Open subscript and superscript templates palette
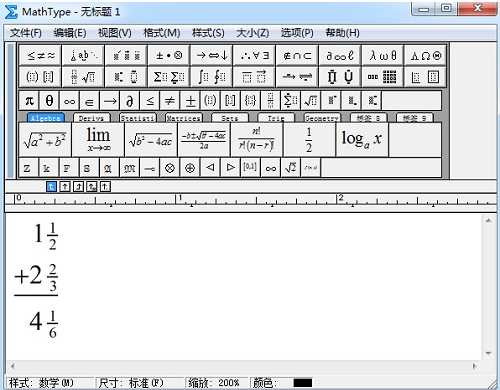 (x=126, y=77)
